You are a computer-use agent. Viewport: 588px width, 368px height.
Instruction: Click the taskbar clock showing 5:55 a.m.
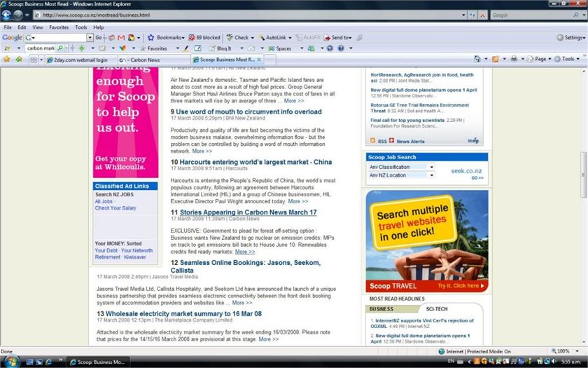point(571,361)
